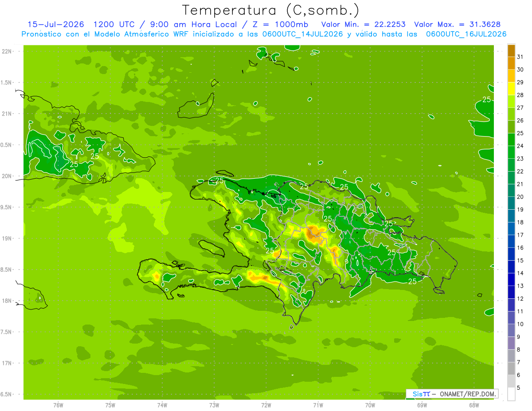Screen dimensions: 532x411
Task: Click the '19N' latitude axis label
Action: (x=7, y=238)
